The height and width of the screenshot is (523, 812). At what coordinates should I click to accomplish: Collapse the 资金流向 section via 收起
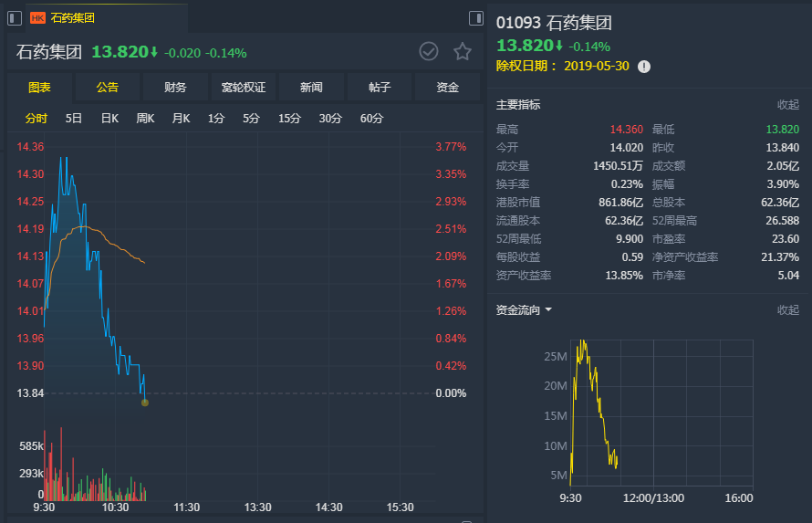click(x=787, y=309)
